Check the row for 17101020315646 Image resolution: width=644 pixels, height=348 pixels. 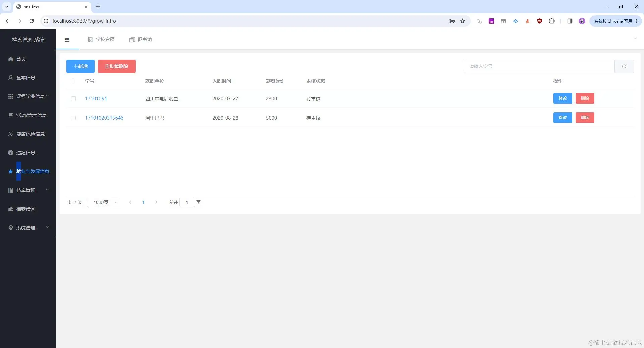(x=73, y=118)
